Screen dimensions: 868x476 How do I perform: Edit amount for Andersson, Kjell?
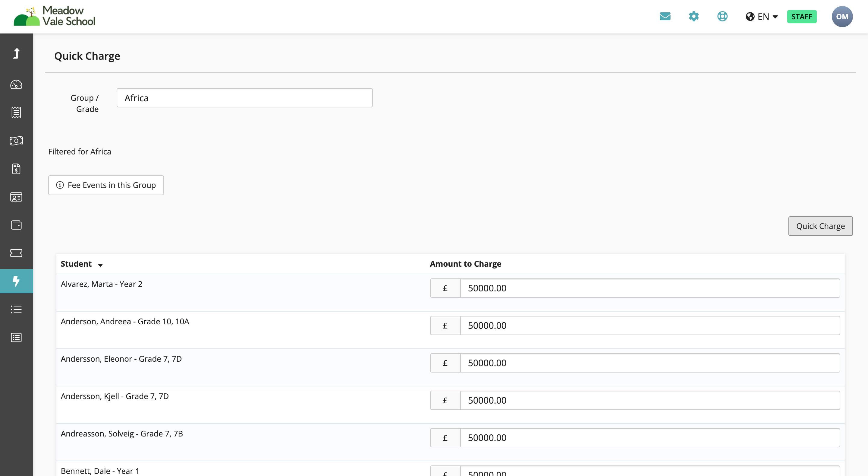point(650,400)
